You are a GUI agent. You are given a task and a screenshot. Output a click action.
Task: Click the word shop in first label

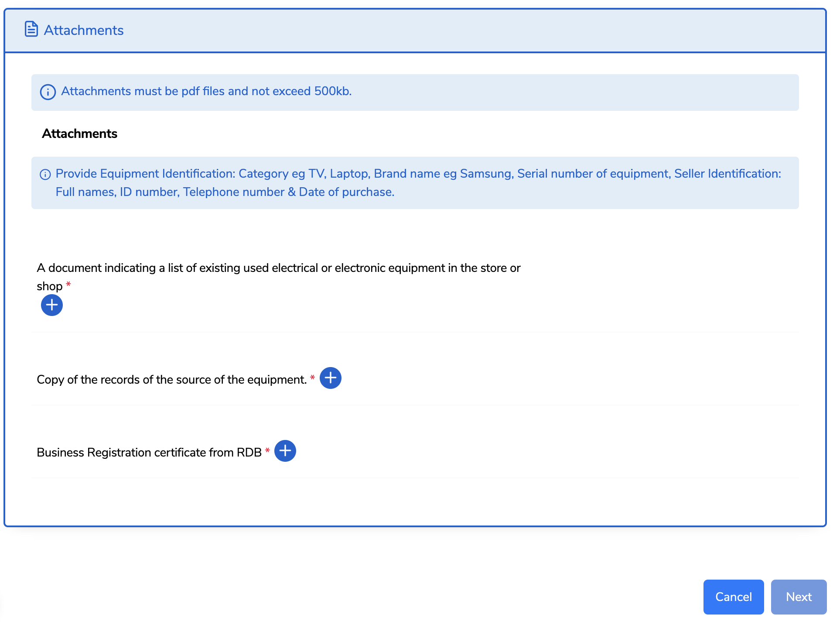[50, 286]
